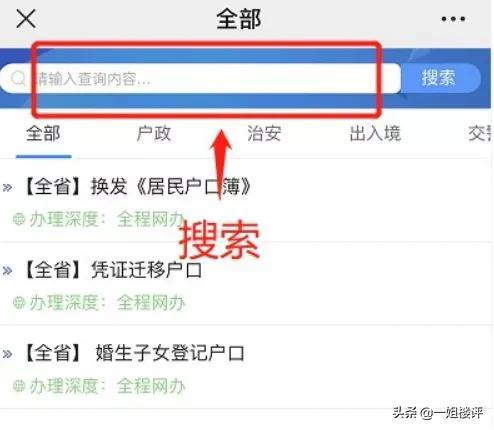Image resolution: width=494 pixels, height=430 pixels.
Task: Open 【全省】凭证迁移户口 item
Action: [x=113, y=270]
